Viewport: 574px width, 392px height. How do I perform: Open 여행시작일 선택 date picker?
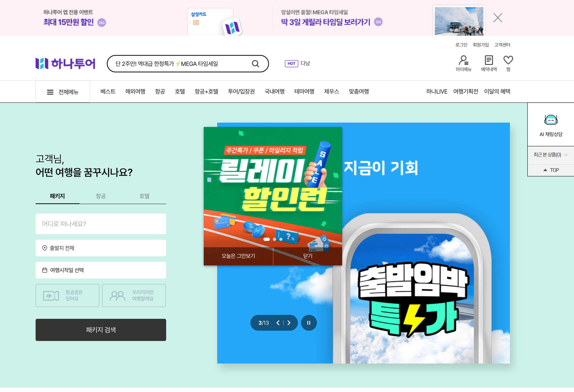[x=101, y=270]
